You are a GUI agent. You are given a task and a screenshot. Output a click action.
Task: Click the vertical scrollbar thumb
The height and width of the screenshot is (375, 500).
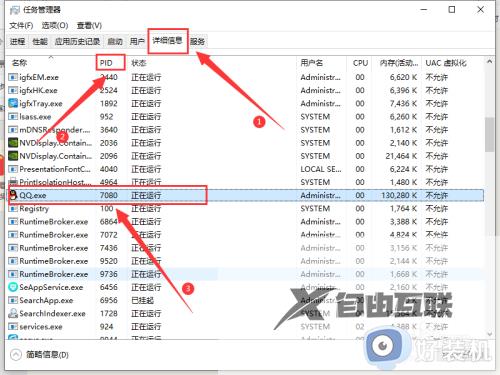(x=489, y=134)
